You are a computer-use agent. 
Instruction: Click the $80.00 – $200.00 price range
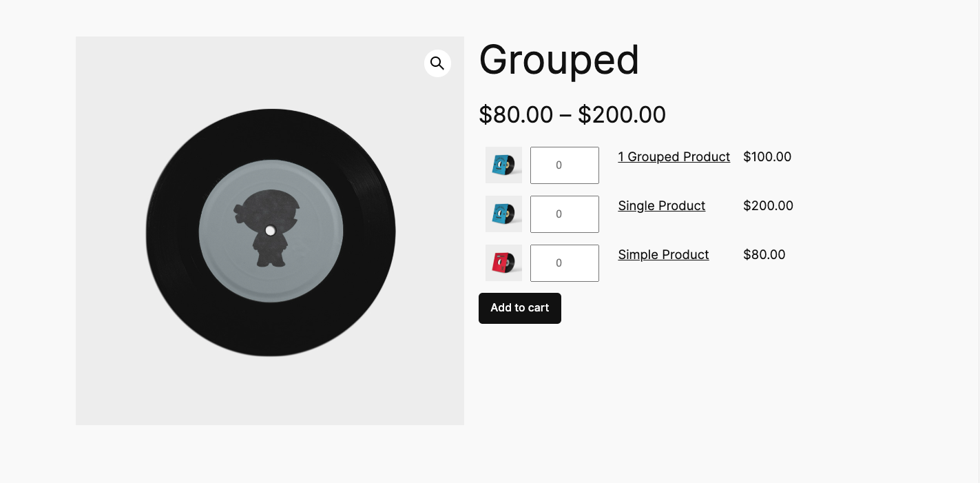572,114
